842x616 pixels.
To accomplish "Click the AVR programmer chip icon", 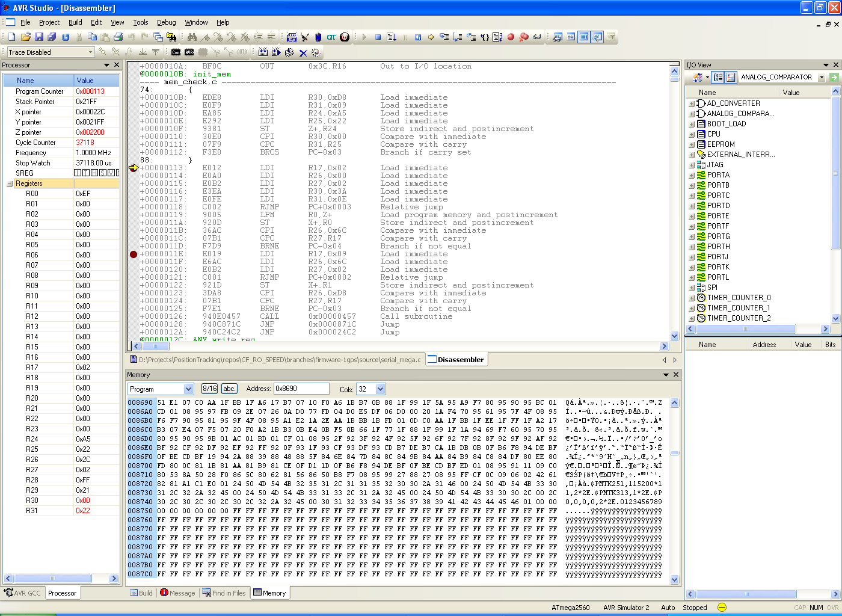I will [x=189, y=52].
